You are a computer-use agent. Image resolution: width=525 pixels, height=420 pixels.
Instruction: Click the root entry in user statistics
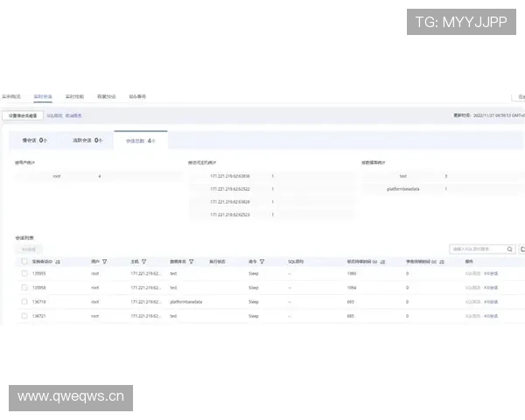click(57, 176)
